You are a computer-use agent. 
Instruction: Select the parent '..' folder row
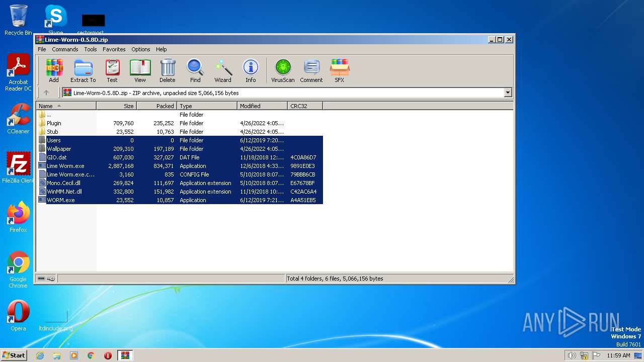pyautogui.click(x=180, y=115)
